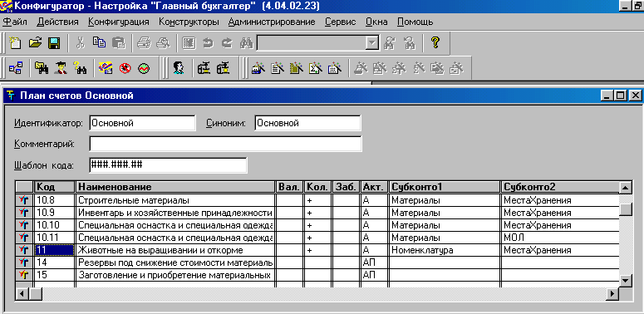
Task: Start the Debugger bug icon
Action: click(x=125, y=68)
